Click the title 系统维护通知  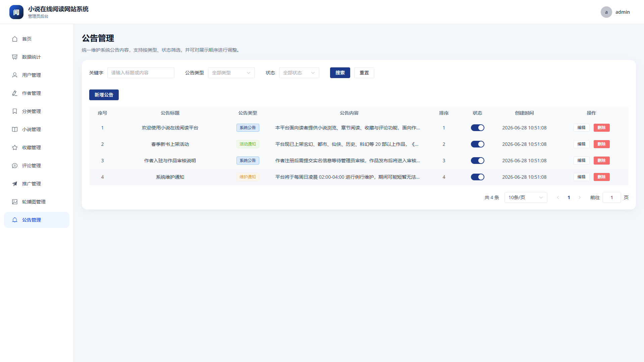170,177
